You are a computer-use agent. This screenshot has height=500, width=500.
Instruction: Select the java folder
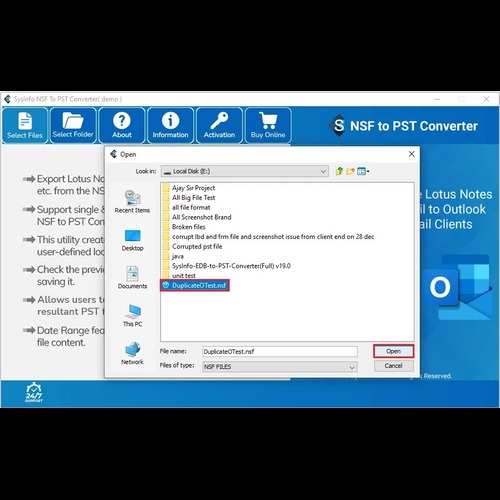coord(173,256)
